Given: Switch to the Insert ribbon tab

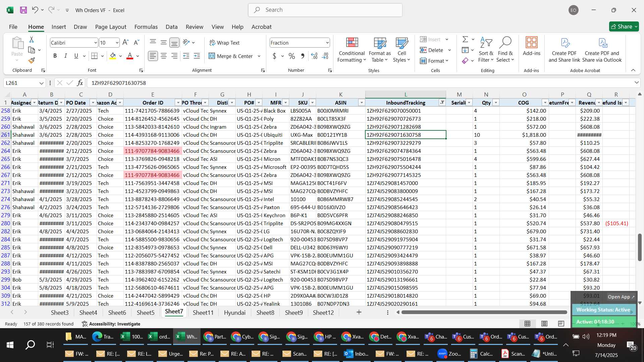Looking at the screenshot, I should tap(59, 27).
